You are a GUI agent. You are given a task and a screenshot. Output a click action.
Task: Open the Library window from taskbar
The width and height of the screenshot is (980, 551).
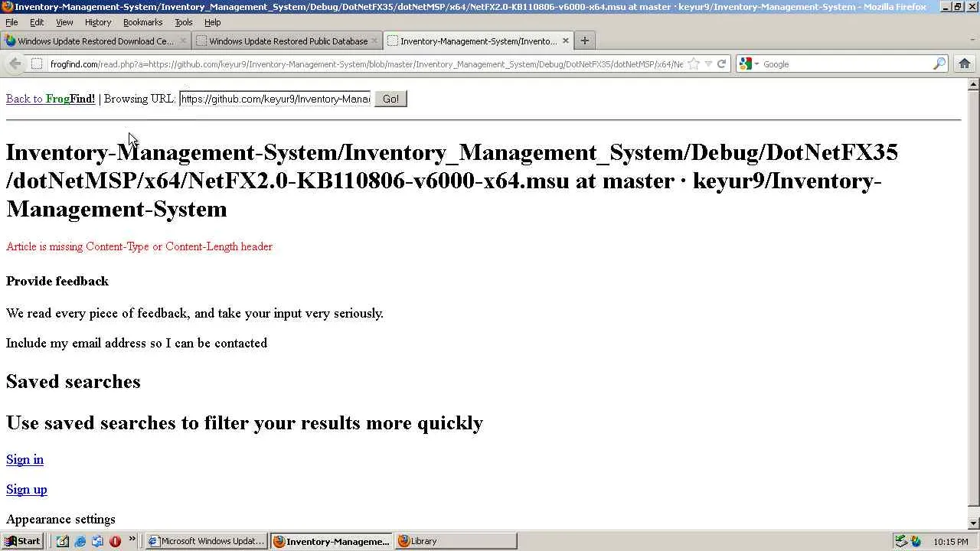pyautogui.click(x=456, y=541)
